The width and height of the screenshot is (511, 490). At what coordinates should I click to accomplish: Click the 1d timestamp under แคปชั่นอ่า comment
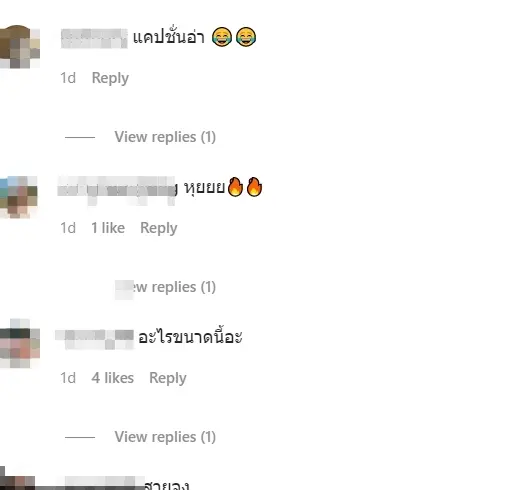[x=68, y=78]
